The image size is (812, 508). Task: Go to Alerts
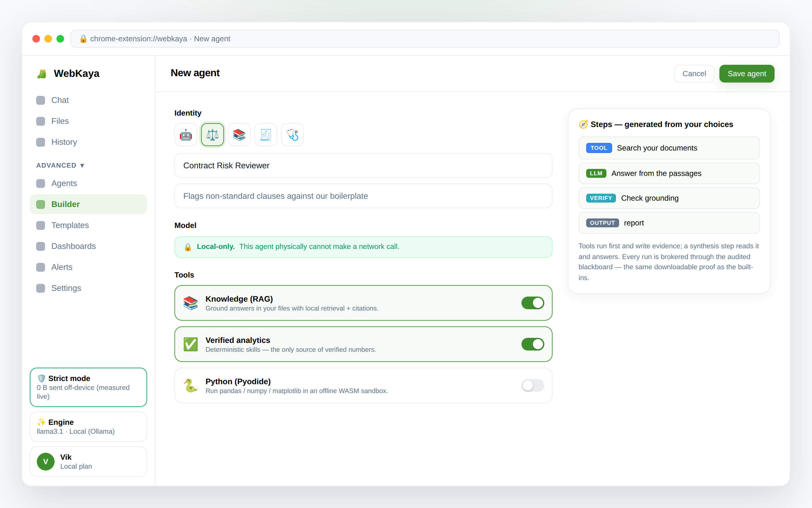[x=88, y=267]
